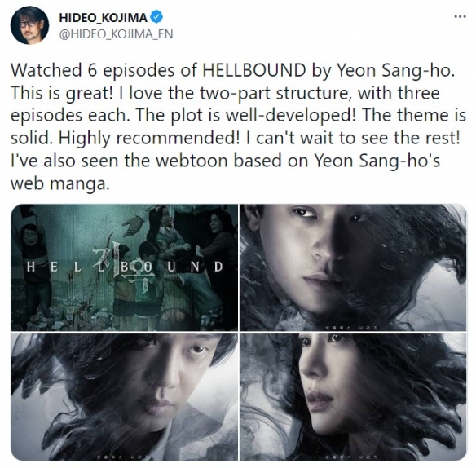Click the crying child in the title poster
This screenshot has height=468, width=476.
coord(31,238)
